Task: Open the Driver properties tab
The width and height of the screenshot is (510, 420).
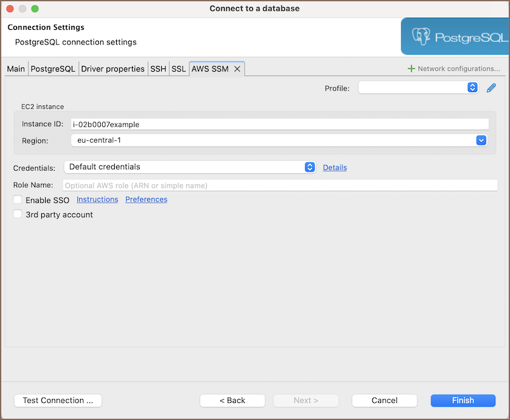Action: pos(112,69)
